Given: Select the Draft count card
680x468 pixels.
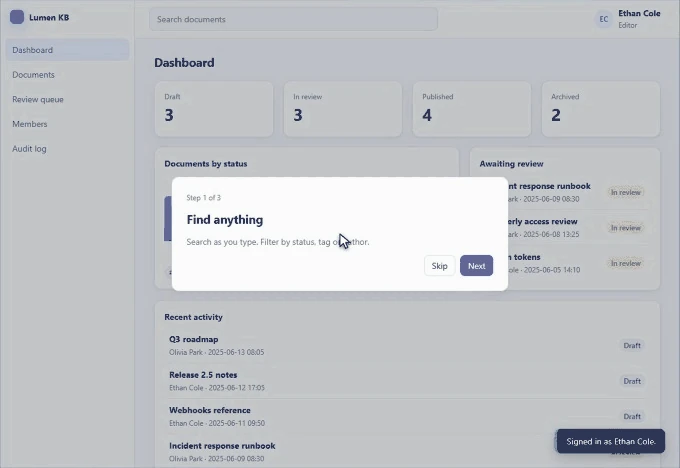Looking at the screenshot, I should click(214, 109).
